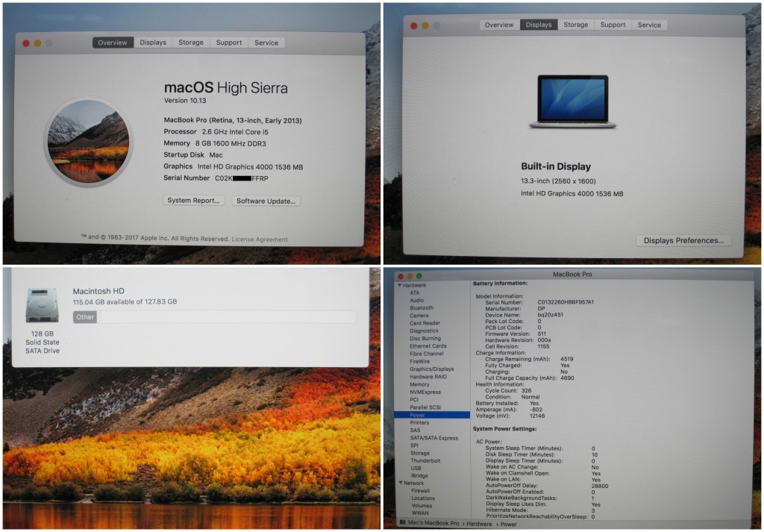This screenshot has width=764, height=532.
Task: Select Displays tab in Built-in Display window
Action: click(x=539, y=25)
